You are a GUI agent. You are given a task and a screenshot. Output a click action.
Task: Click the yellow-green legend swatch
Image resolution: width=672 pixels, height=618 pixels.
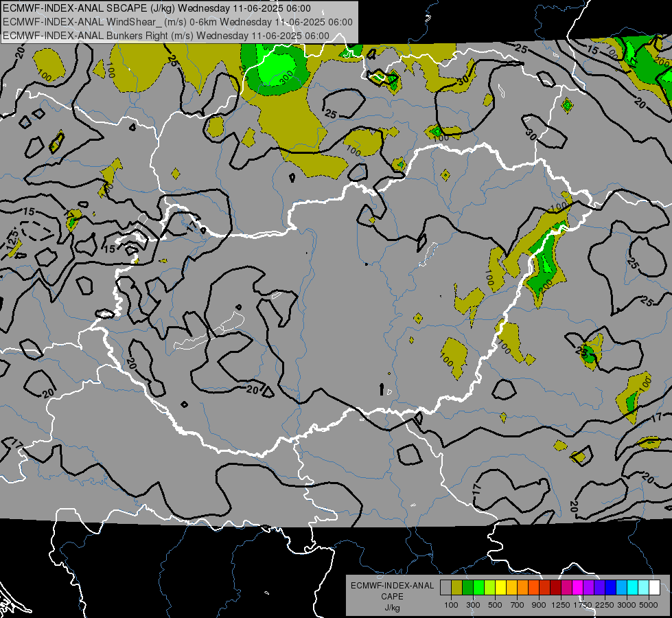(489, 587)
